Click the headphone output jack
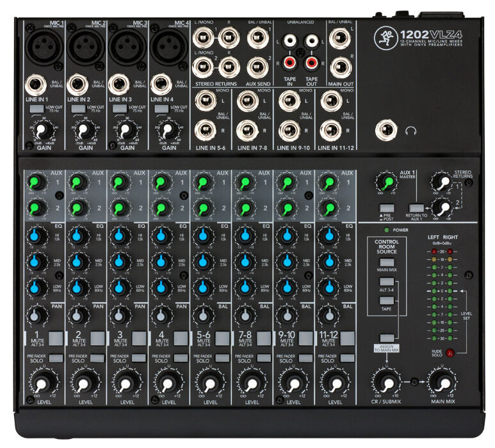Image resolution: width=495 pixels, height=448 pixels. click(386, 131)
